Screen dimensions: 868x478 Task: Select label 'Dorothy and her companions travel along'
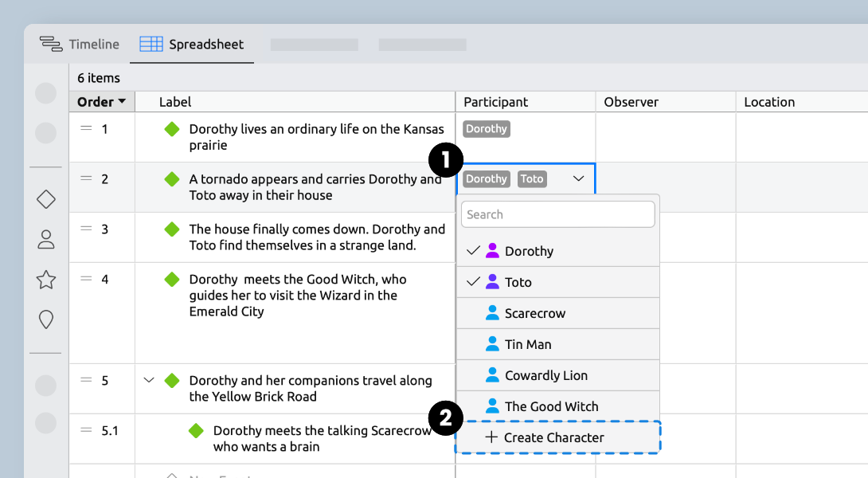click(x=311, y=388)
